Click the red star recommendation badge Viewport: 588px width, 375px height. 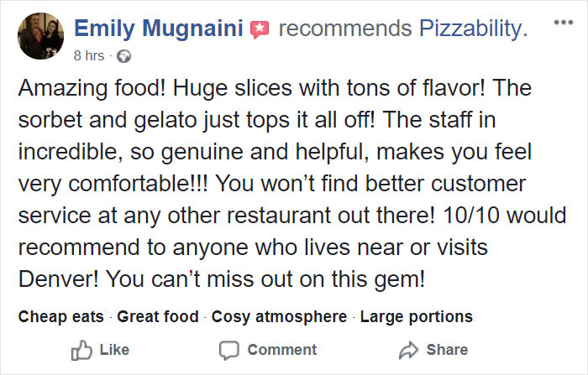click(260, 30)
